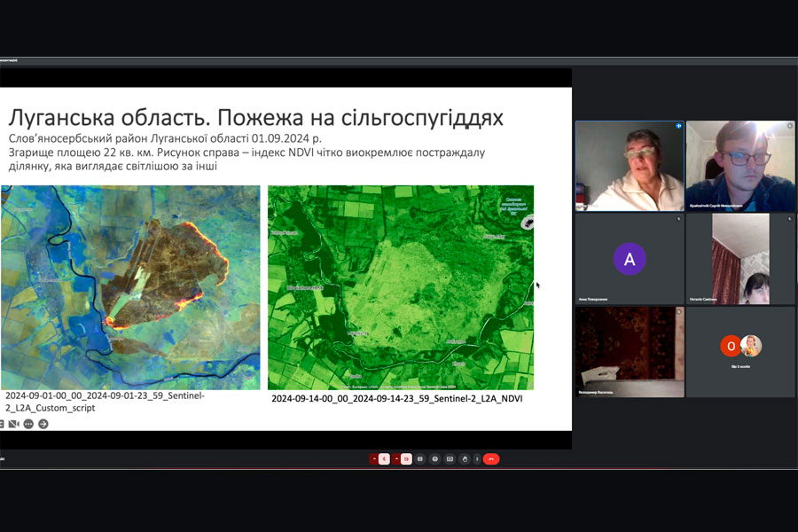Screen dimensions: 798x532
Task: Raise your hand in the meeting
Action: 465,459
